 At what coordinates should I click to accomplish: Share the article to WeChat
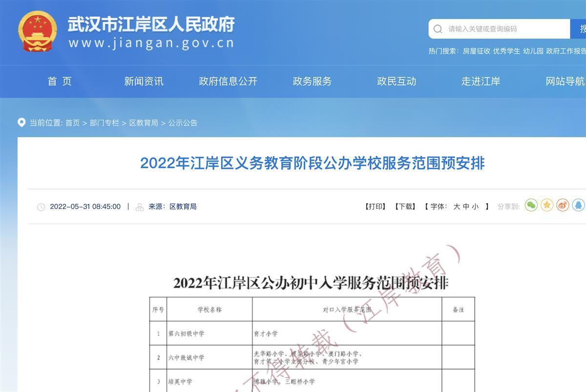coord(531,206)
